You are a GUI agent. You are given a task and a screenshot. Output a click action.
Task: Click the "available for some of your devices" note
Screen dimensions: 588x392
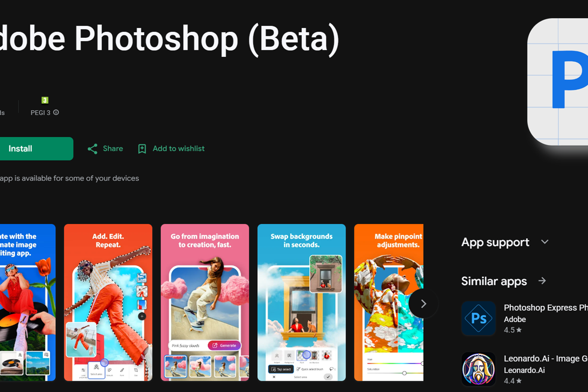point(69,178)
